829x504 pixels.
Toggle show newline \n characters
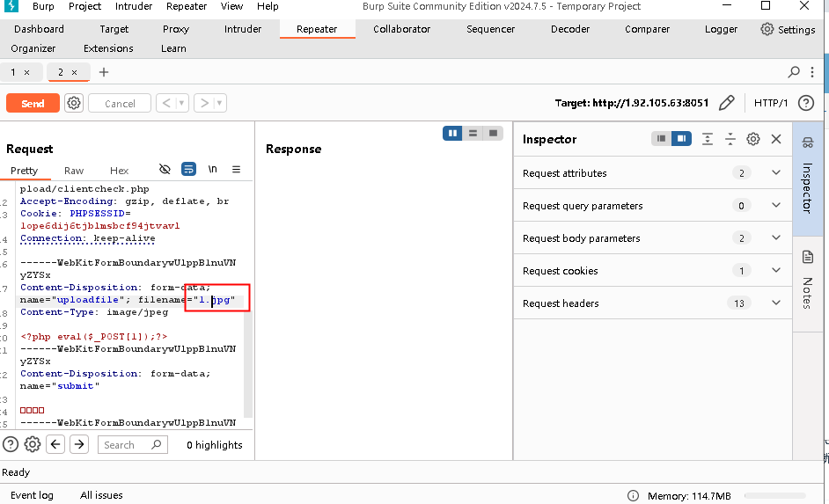tap(213, 169)
